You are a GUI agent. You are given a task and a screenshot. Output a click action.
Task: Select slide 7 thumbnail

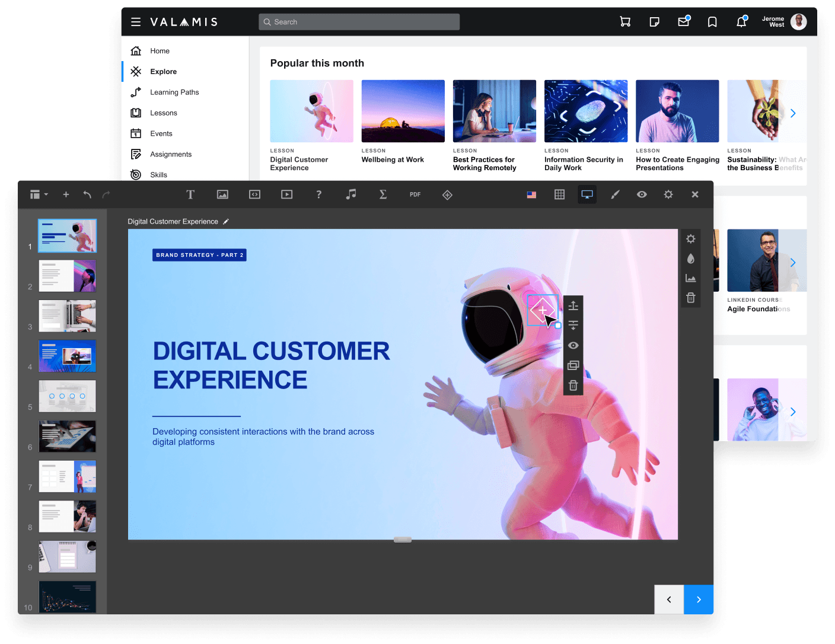tap(67, 476)
